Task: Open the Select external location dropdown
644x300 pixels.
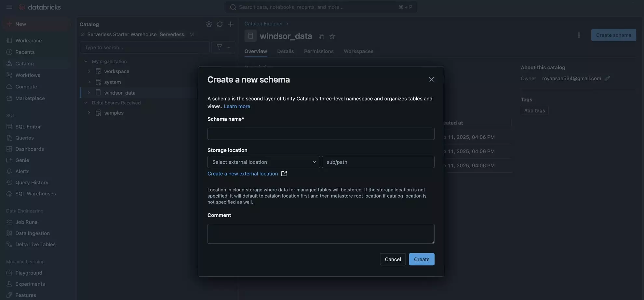Action: (263, 162)
